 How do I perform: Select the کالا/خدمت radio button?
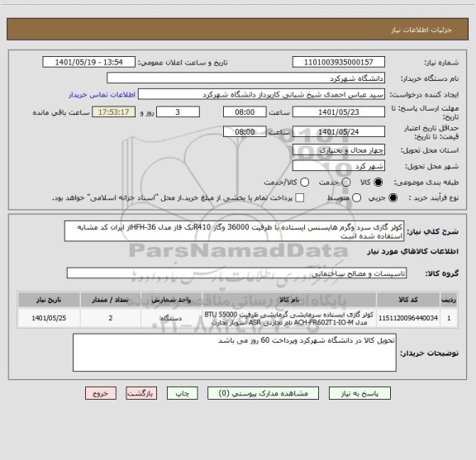tap(304, 182)
